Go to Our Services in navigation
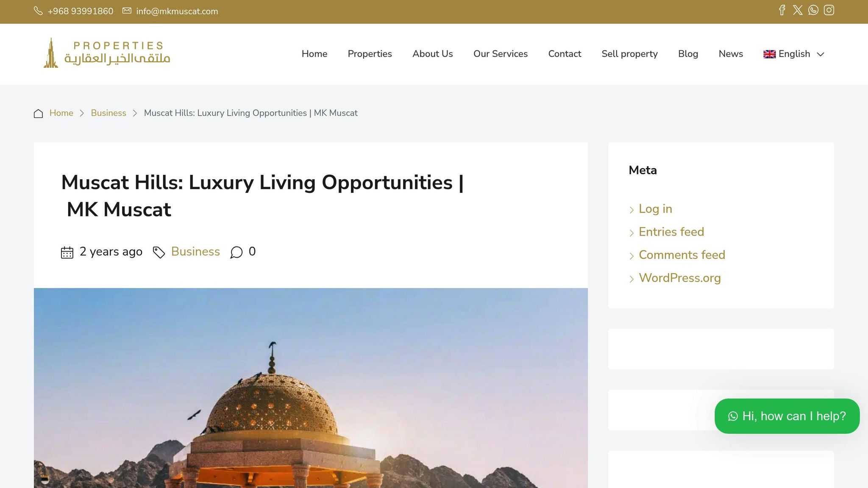The image size is (868, 488). tap(501, 54)
